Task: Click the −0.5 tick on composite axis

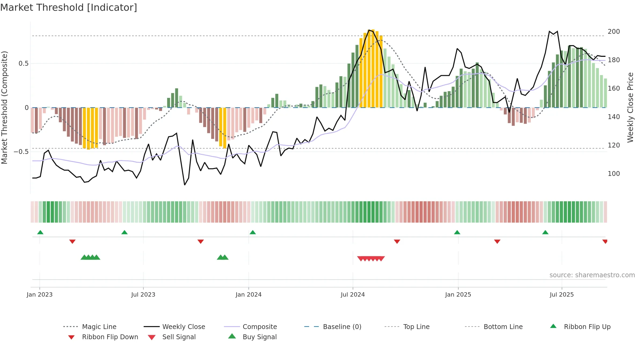Action: pos(21,152)
